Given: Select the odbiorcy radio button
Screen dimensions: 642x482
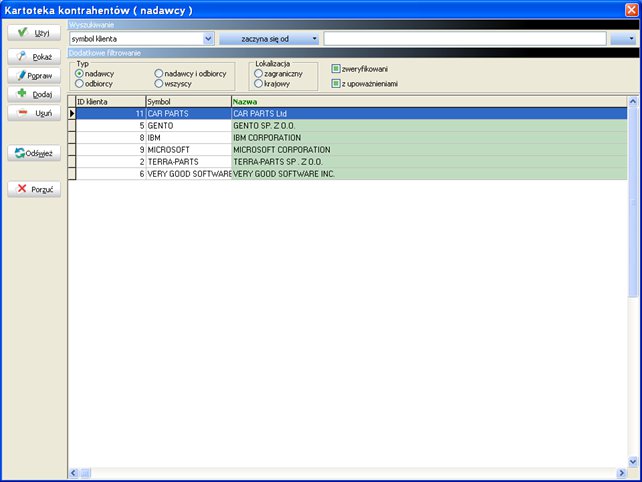Looking at the screenshot, I should pyautogui.click(x=79, y=84).
